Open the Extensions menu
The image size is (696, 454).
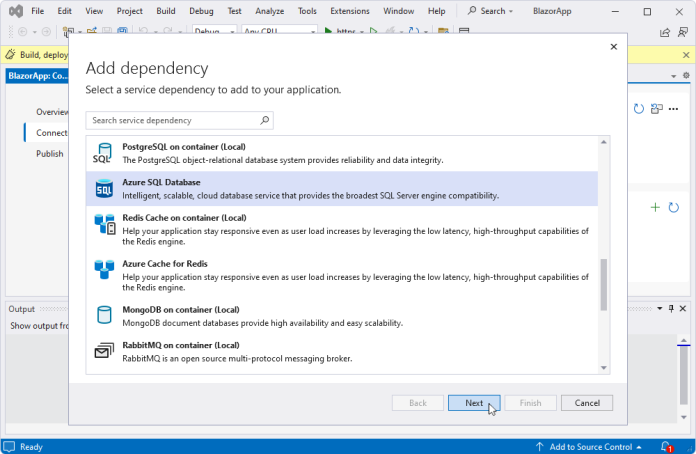[350, 11]
